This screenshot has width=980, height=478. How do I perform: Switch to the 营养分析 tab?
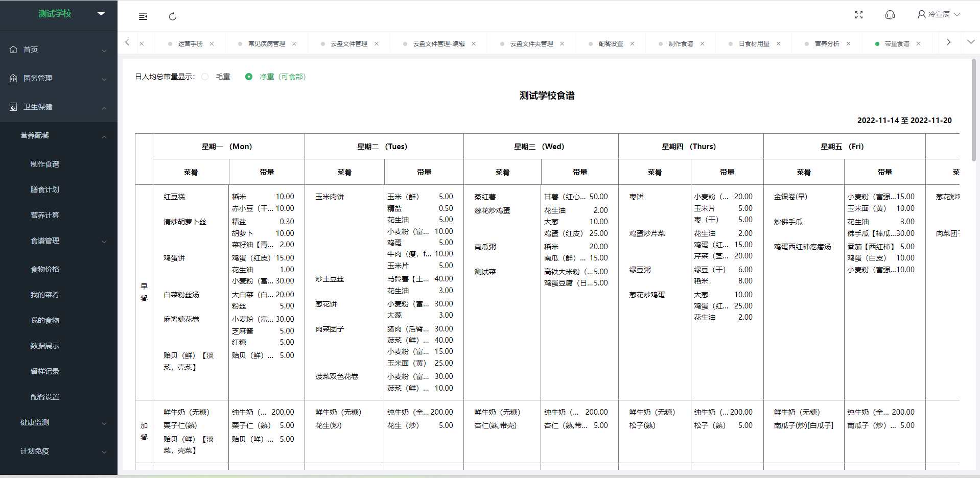click(x=827, y=44)
